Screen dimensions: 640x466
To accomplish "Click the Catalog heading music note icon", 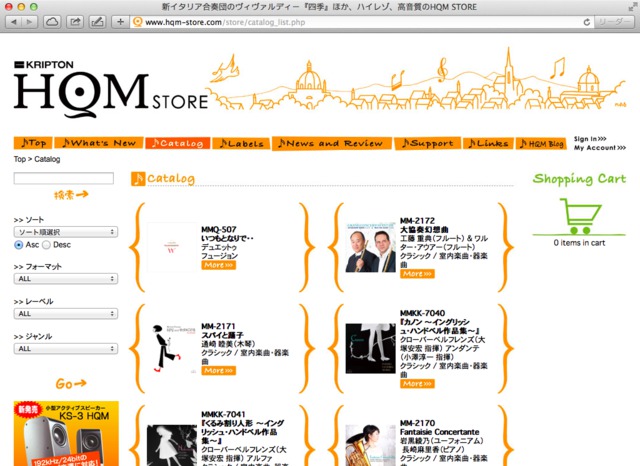I will pos(138,179).
